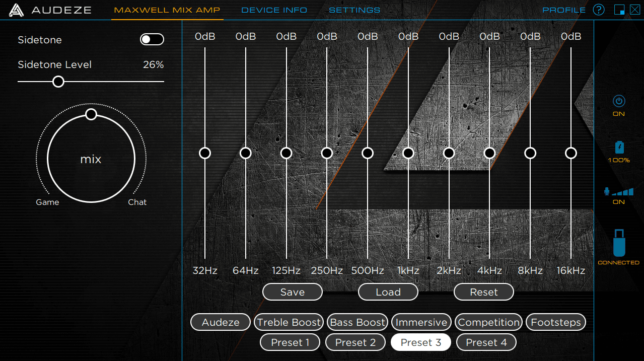This screenshot has height=361, width=644.
Task: Click the Game/Chat mix dial knob
Action: tap(91, 114)
